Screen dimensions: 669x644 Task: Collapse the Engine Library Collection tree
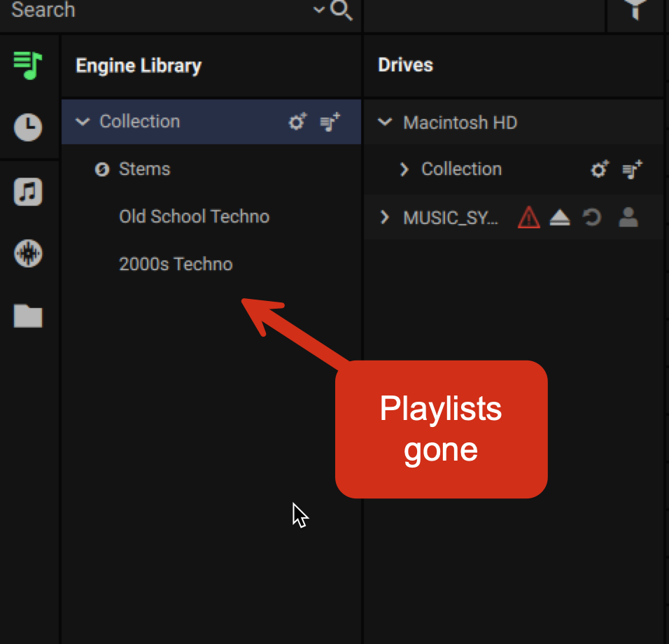[x=83, y=122]
